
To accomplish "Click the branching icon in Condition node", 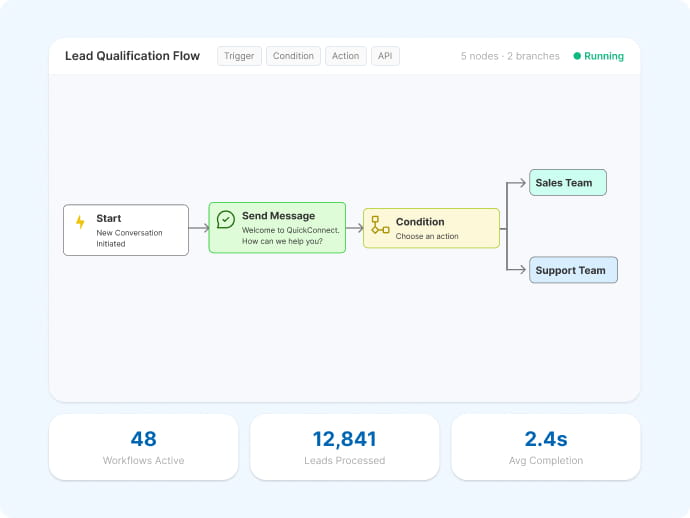I will [380, 224].
